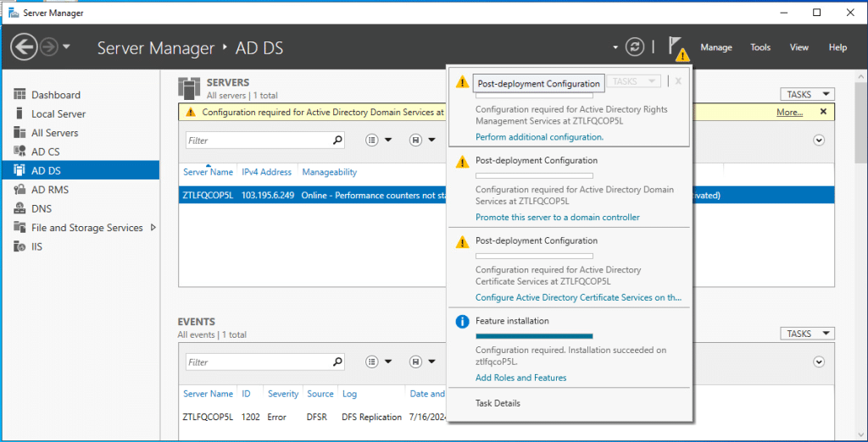Sort events by ID column
Screen dimensions: 868x442
tap(247, 394)
